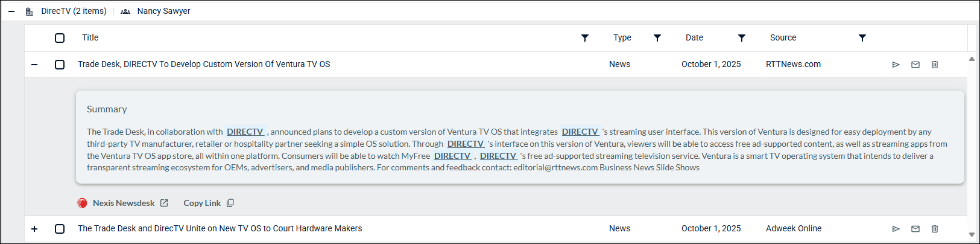Open the Source column filter
The height and width of the screenshot is (244, 980).
[862, 38]
